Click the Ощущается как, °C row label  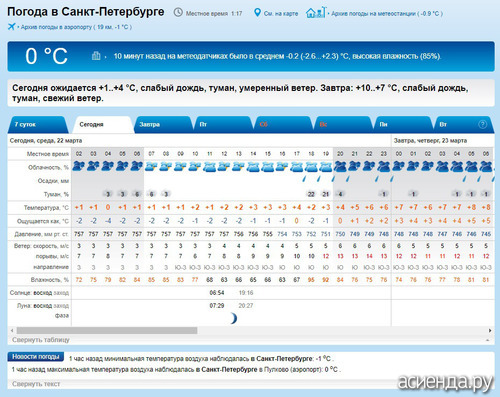tap(43, 221)
